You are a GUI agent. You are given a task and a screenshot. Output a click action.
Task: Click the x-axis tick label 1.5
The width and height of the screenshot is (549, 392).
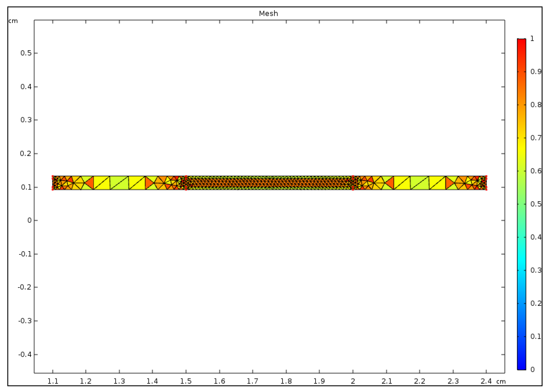coord(186,381)
